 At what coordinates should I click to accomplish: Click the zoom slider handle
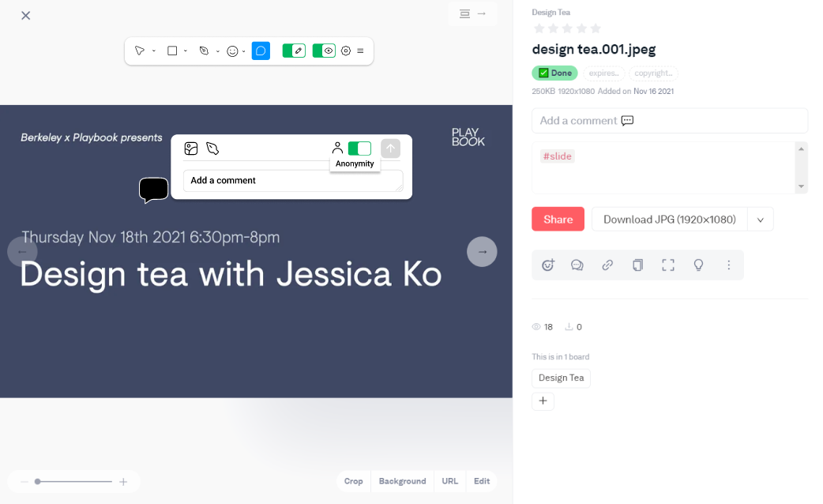point(38,481)
